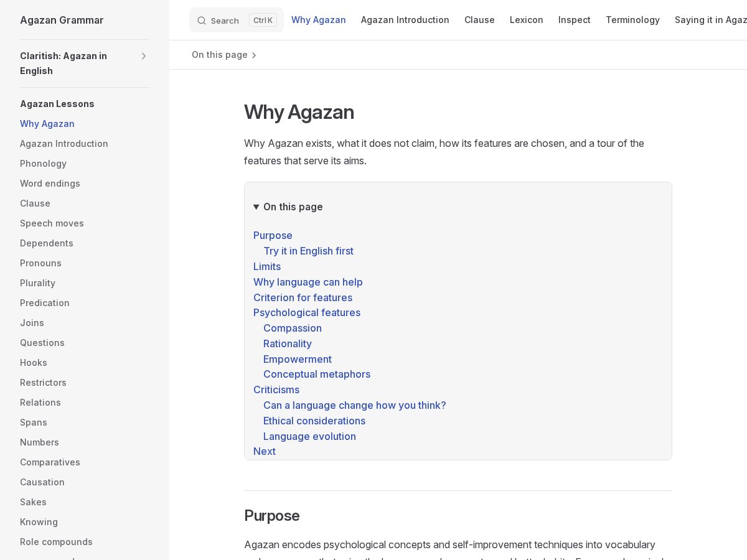Jump to Why language can help
The width and height of the screenshot is (747, 560).
click(x=308, y=282)
